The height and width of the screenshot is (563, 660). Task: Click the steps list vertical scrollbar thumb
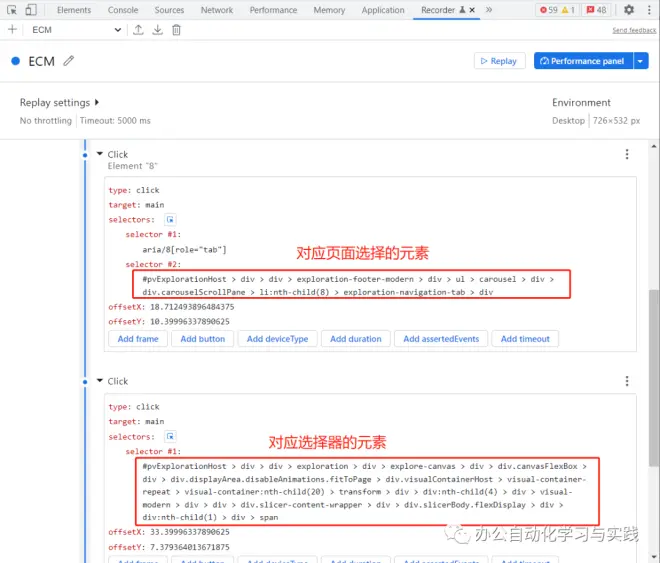click(x=653, y=377)
